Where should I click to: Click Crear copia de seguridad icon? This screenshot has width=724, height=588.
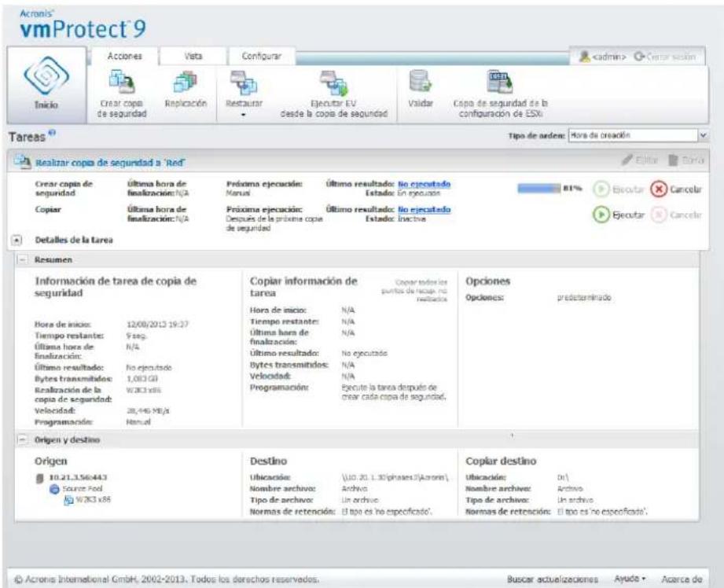coord(122,81)
